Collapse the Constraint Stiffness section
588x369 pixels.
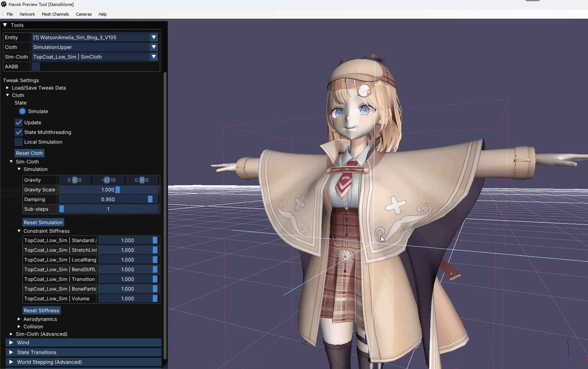19,231
